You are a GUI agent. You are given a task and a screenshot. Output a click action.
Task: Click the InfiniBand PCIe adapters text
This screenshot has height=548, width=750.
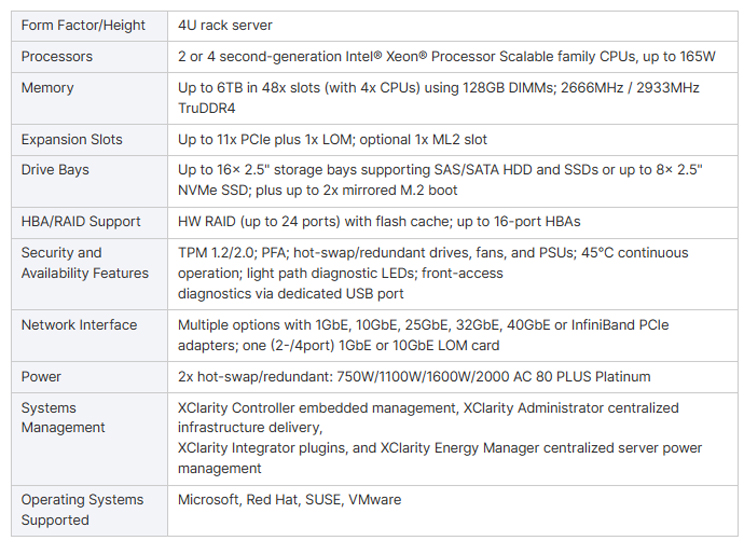point(423,335)
